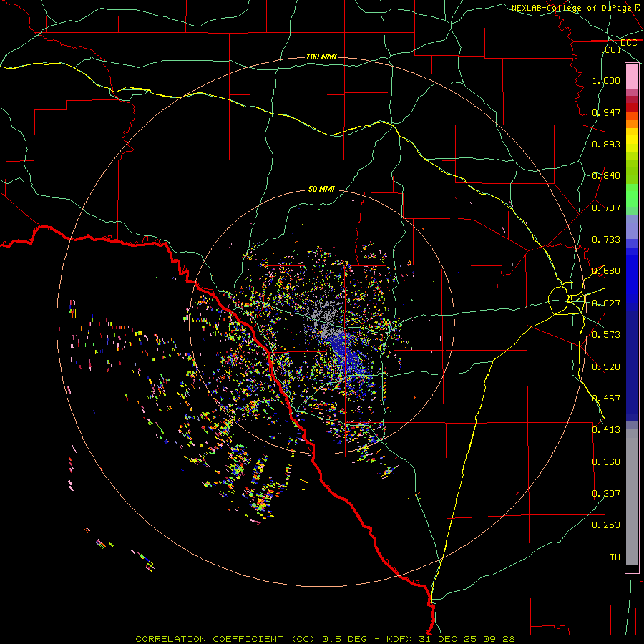The width and height of the screenshot is (644, 644).
Task: Click the 0.520 color scale label
Action: [606, 367]
